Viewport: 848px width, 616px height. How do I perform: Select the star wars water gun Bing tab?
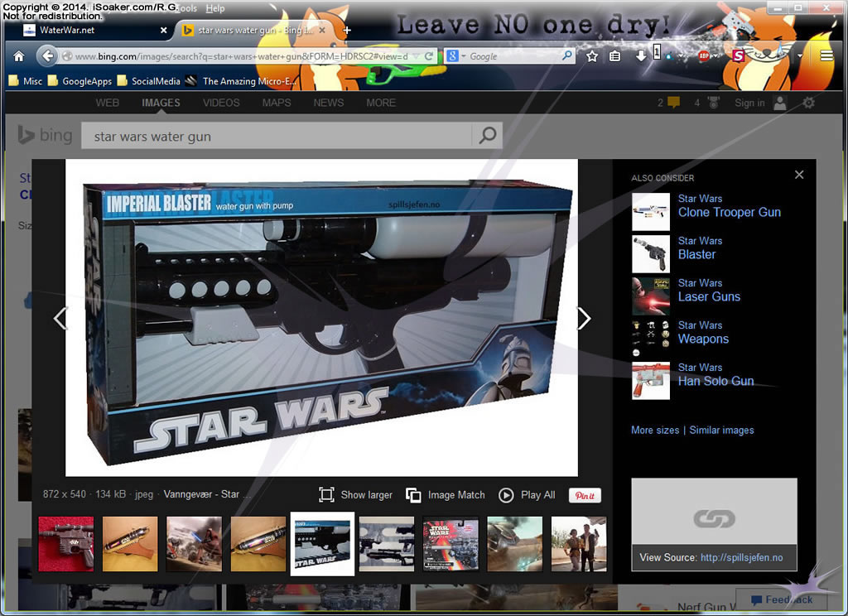pos(254,31)
